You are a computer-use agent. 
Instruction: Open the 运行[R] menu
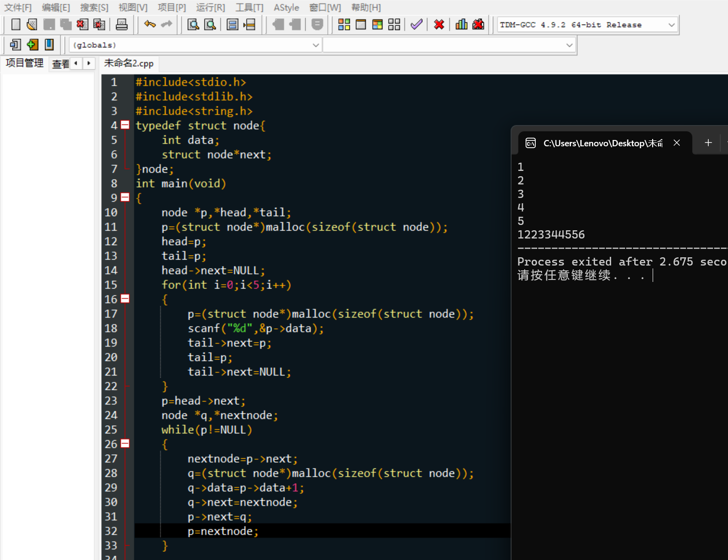coord(210,8)
